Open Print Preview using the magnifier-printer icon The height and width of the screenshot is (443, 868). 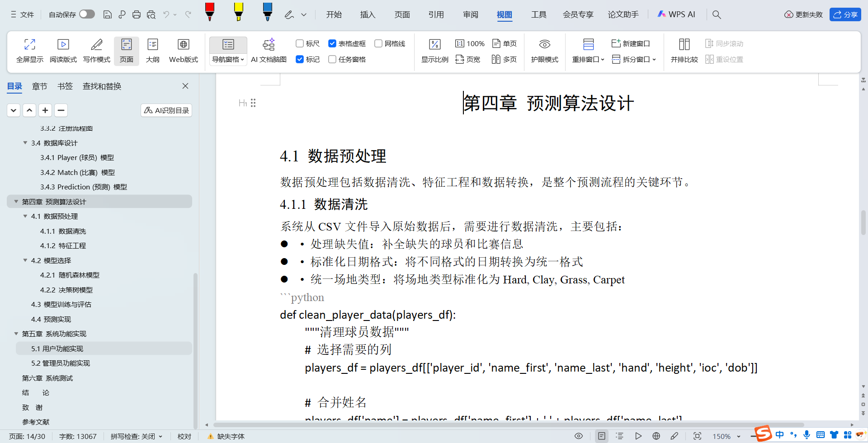pos(151,14)
